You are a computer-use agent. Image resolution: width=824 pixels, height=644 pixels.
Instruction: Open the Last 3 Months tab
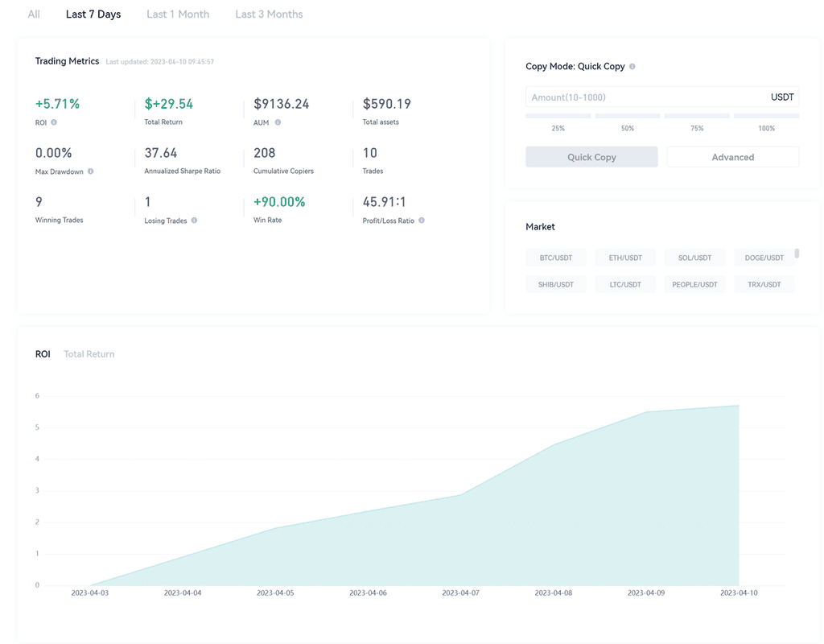coord(269,14)
